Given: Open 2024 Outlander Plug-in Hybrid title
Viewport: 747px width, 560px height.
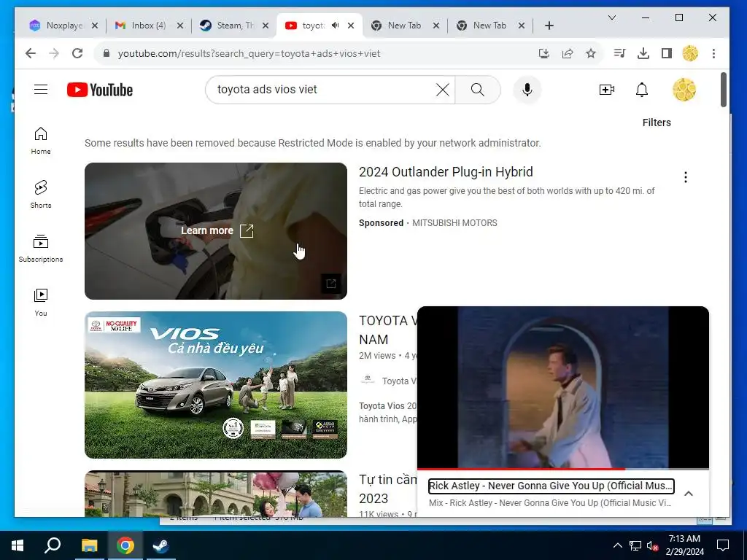Looking at the screenshot, I should [x=446, y=172].
